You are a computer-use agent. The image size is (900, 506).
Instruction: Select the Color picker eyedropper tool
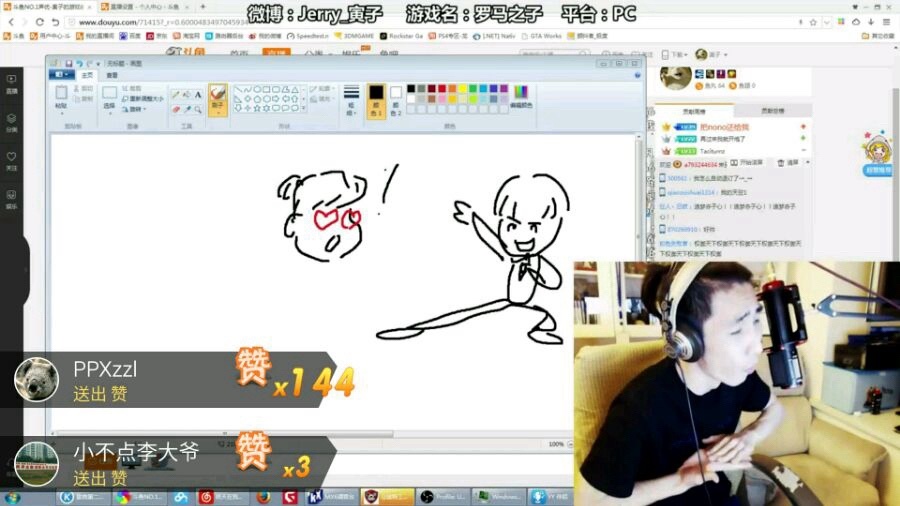(187, 109)
